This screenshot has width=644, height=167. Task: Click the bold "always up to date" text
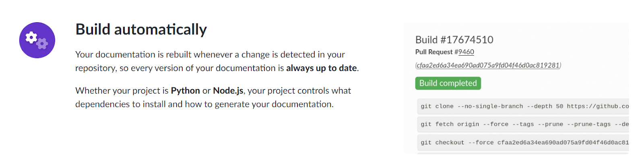[x=321, y=68]
